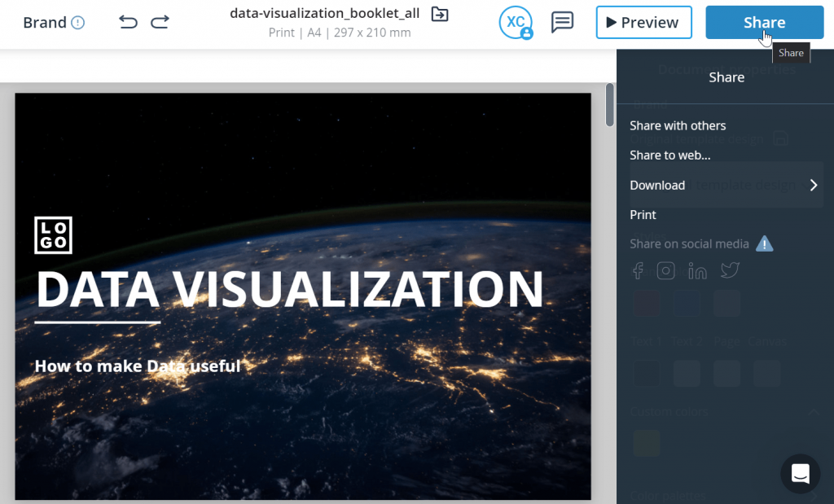Screen dimensions: 834x504
Task: Share the design on LinkedIn
Action: pos(697,270)
